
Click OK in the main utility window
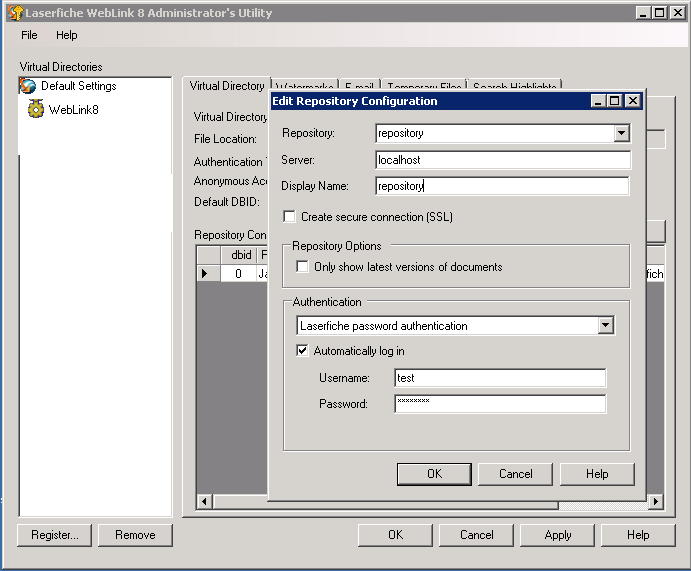(395, 535)
